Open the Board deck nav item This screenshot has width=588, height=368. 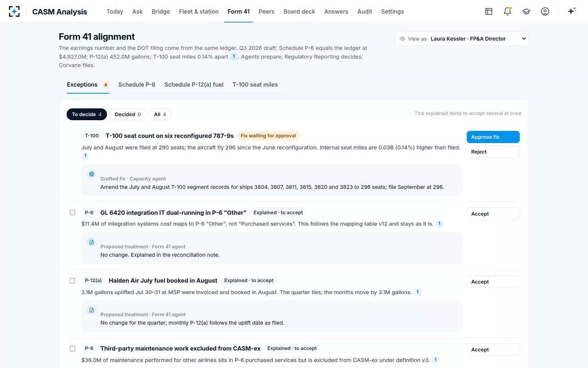point(299,11)
